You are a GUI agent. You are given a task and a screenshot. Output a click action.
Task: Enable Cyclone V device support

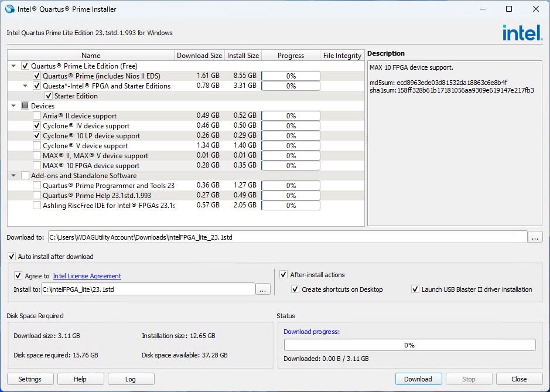(x=37, y=146)
